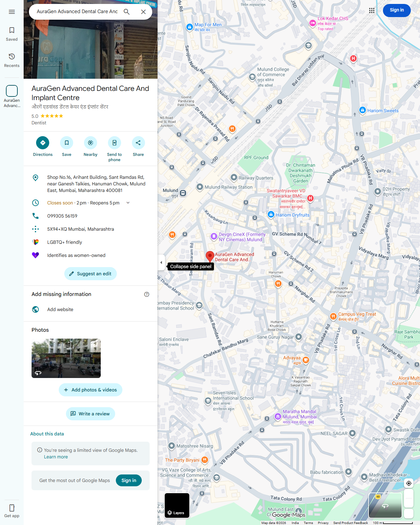Screen dimensions: 420x525
Task: Click the side panel Sign in button
Action: 129,480
